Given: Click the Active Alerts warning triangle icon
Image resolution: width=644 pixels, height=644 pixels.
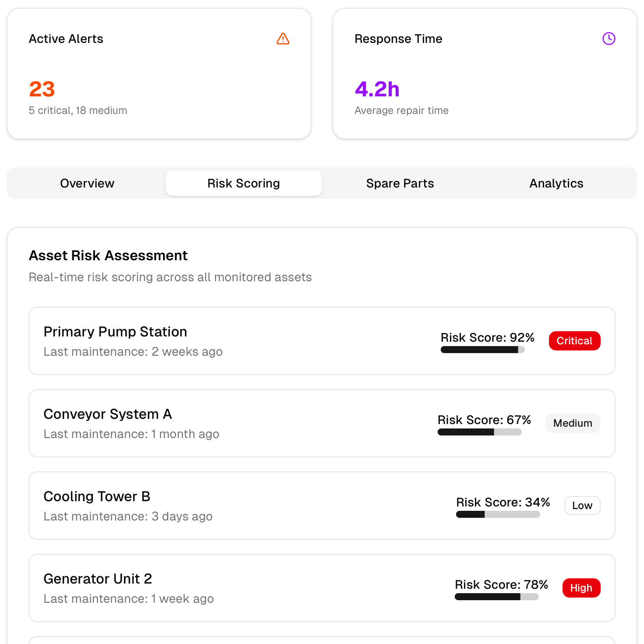Looking at the screenshot, I should click(x=283, y=39).
